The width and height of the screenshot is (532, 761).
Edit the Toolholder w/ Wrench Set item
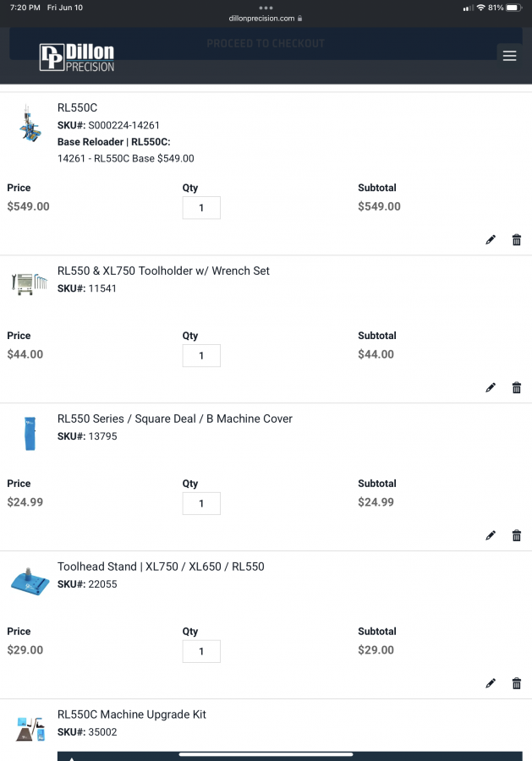point(491,388)
